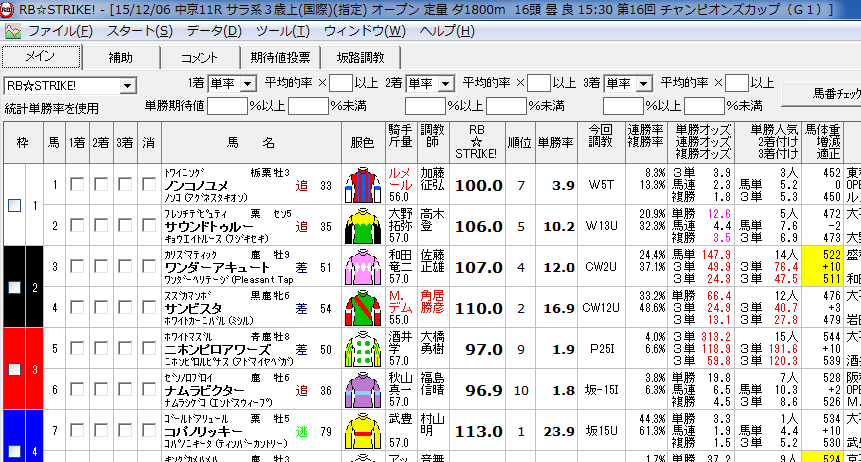Click the chart icon beside File menu
The image size is (861, 462).
(x=13, y=31)
